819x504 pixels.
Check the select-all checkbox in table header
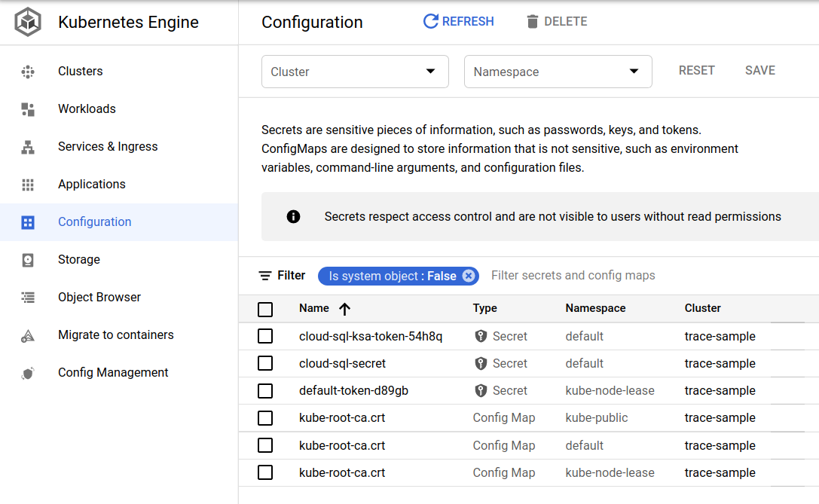coord(265,309)
